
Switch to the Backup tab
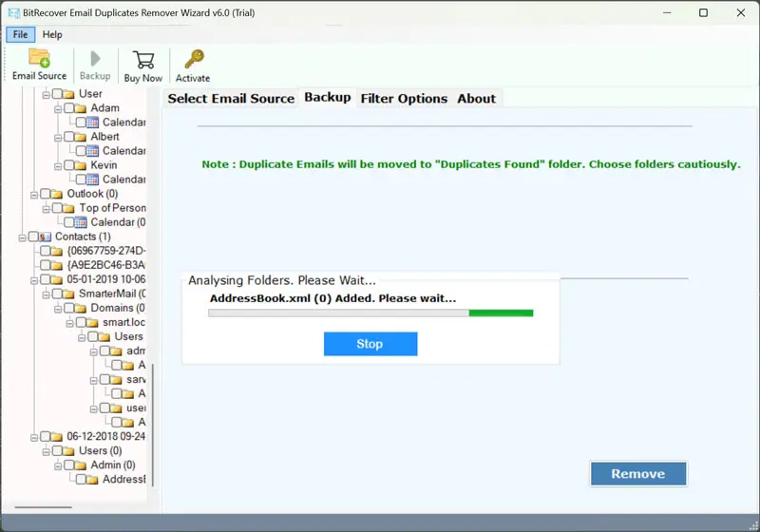(328, 98)
